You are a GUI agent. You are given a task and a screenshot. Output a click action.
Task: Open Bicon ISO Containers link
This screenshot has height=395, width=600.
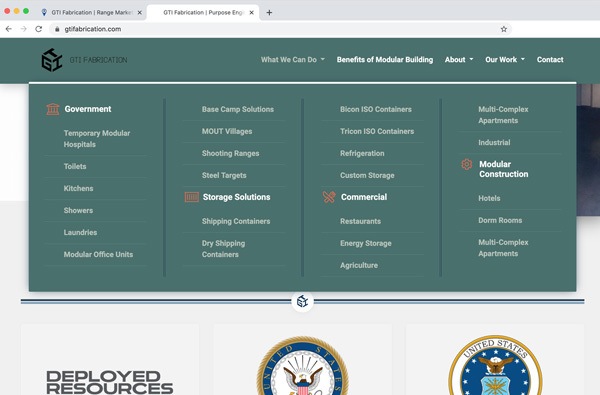[x=376, y=109]
